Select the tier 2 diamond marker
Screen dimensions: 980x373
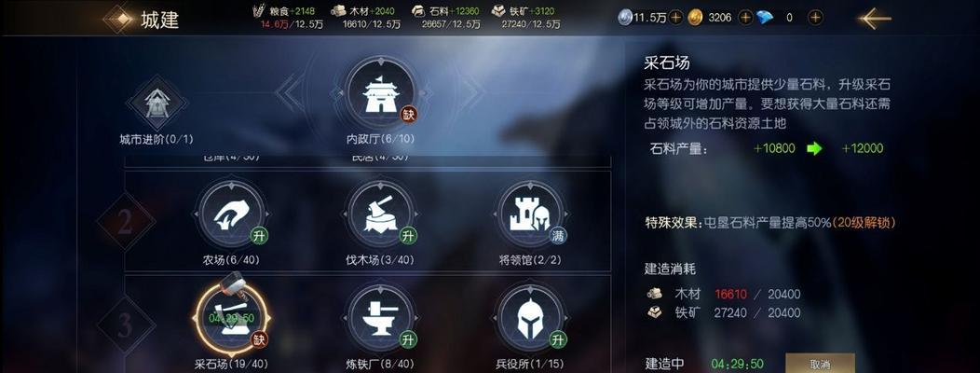(126, 223)
